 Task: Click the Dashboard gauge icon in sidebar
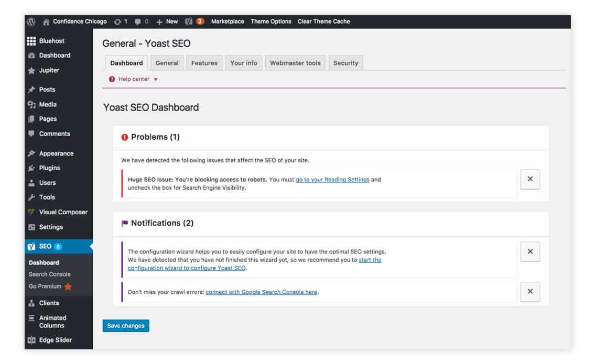(x=31, y=56)
